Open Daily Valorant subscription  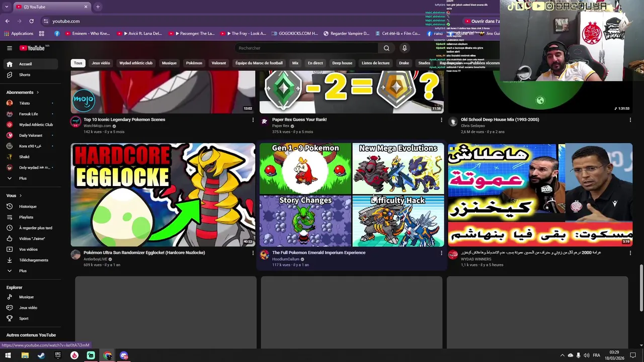[30, 135]
